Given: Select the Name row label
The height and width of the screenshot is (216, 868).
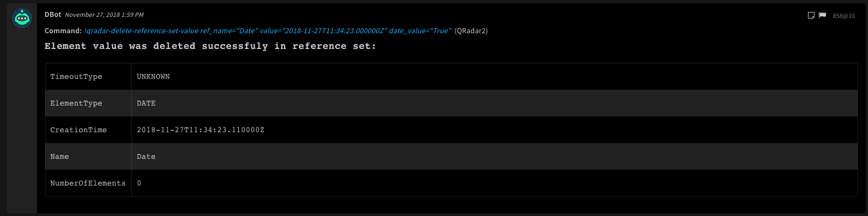Looking at the screenshot, I should tap(59, 157).
